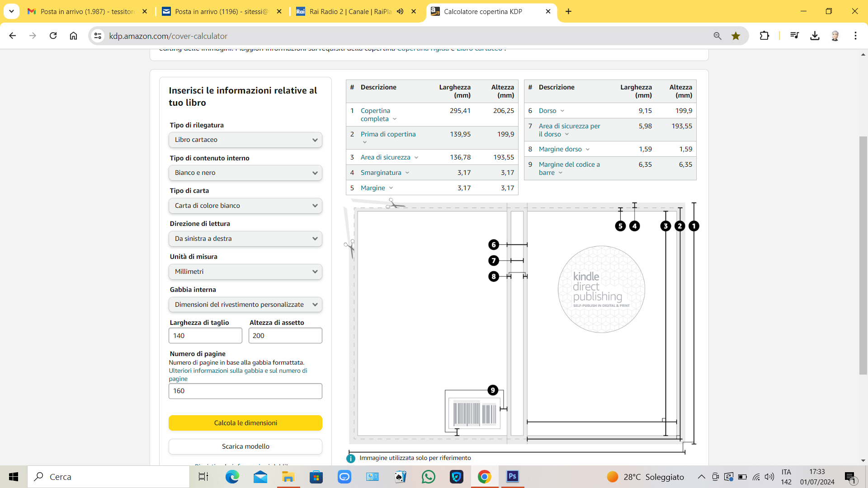Viewport: 868px width, 488px height.
Task: Open browser extensions puzzle icon
Action: click(x=764, y=36)
